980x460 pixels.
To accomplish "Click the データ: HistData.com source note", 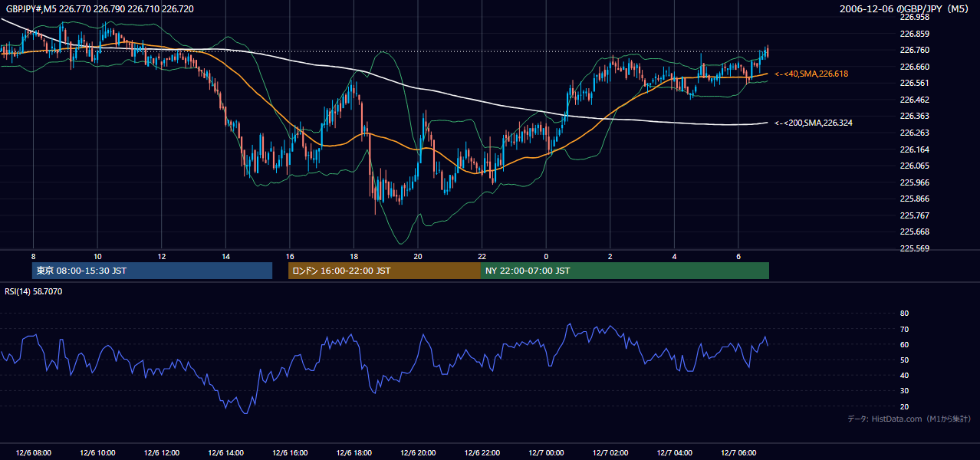I will [909, 419].
